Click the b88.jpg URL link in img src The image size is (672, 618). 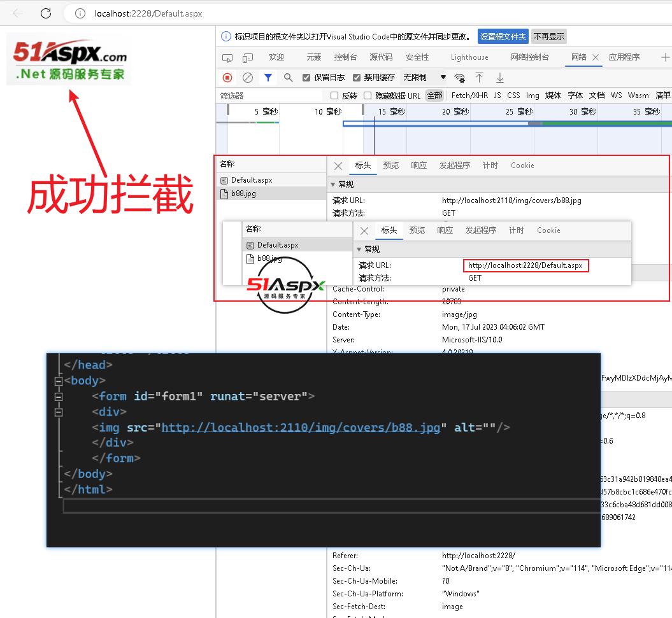click(x=301, y=428)
